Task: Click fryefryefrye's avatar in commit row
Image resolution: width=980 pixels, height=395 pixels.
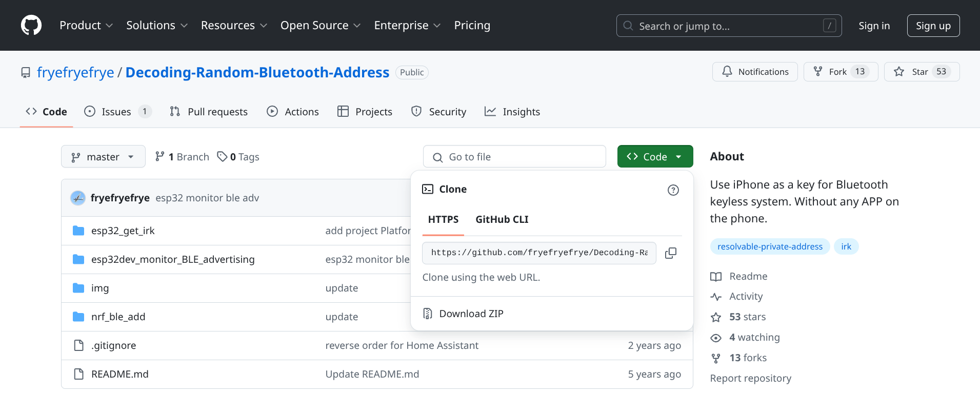Action: point(78,198)
